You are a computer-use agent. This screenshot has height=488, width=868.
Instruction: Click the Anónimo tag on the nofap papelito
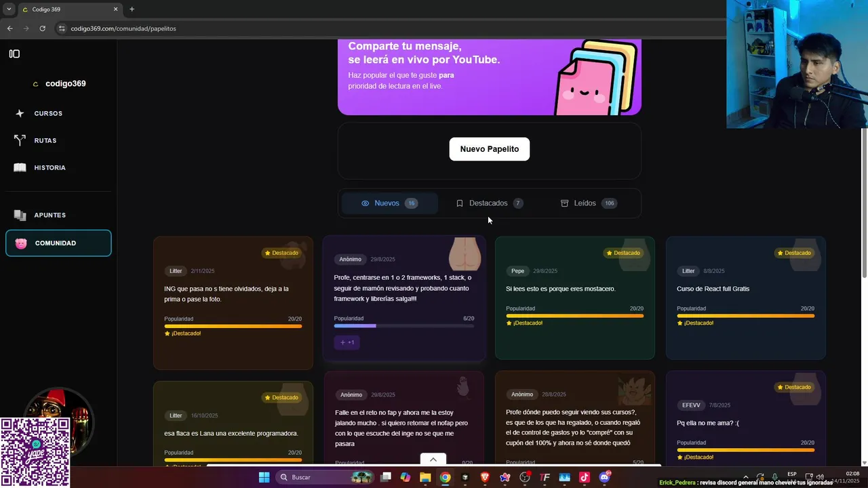(351, 394)
